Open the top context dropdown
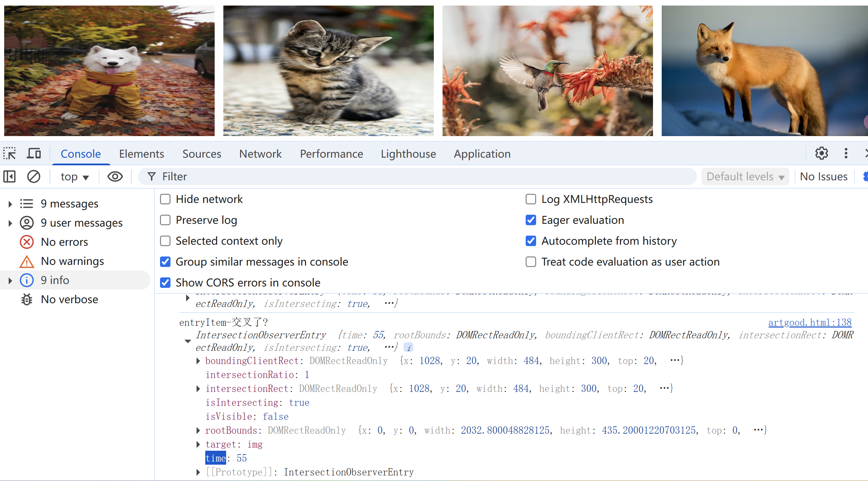The height and width of the screenshot is (481, 868). 74,176
